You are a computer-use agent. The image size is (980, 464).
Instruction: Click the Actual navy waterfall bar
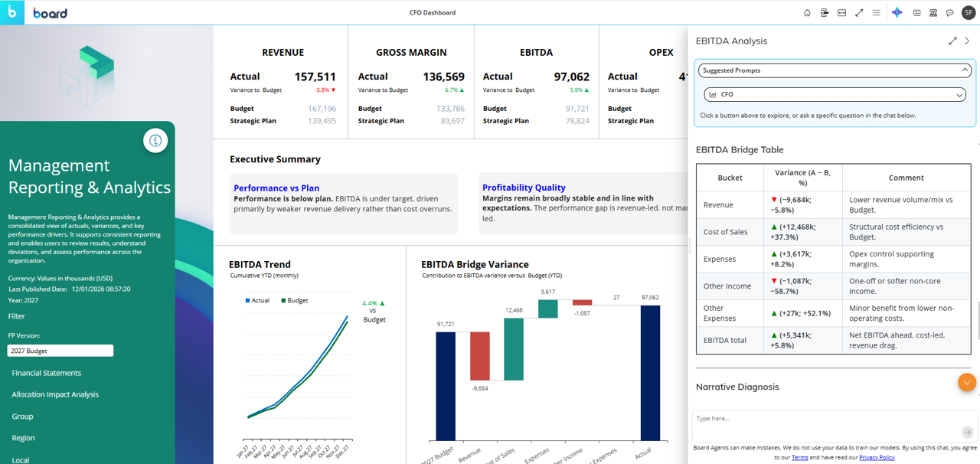point(650,373)
